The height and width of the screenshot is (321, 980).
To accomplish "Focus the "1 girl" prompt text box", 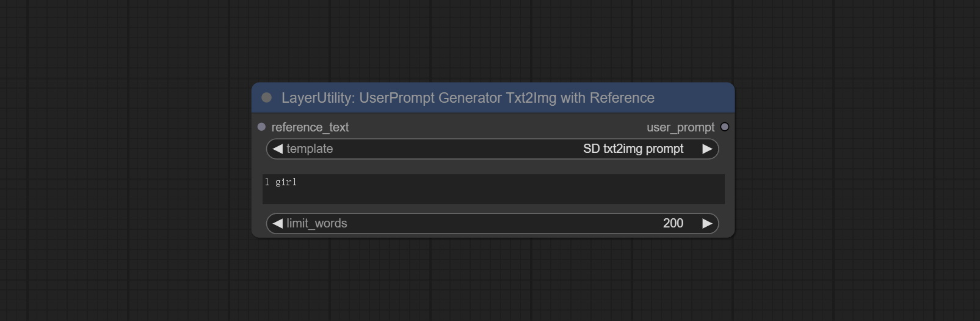I will pos(493,189).
